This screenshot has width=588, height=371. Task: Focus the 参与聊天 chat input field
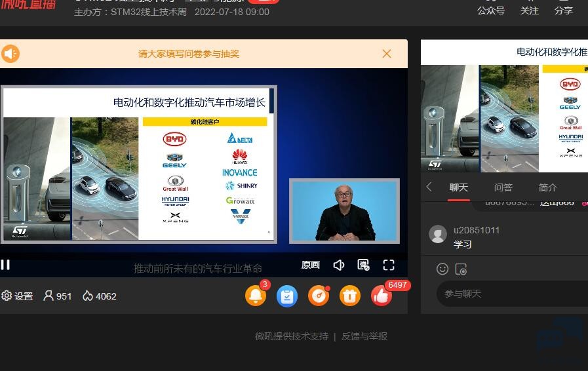pos(512,294)
